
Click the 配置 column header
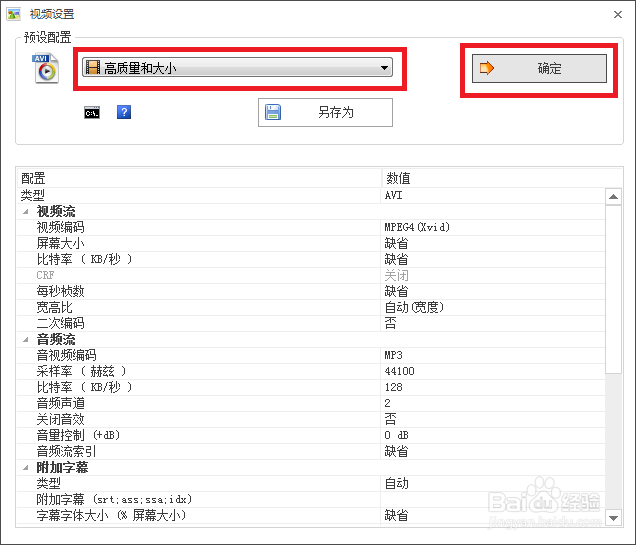pyautogui.click(x=199, y=178)
